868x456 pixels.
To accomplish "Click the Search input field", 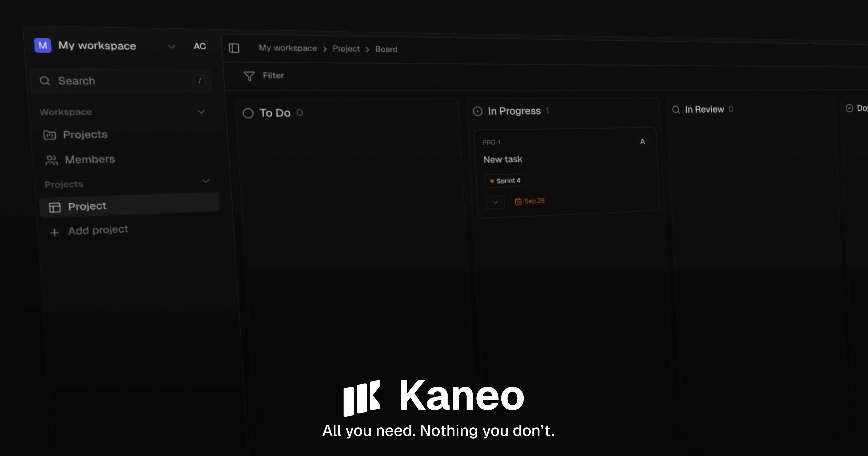I will pos(121,81).
